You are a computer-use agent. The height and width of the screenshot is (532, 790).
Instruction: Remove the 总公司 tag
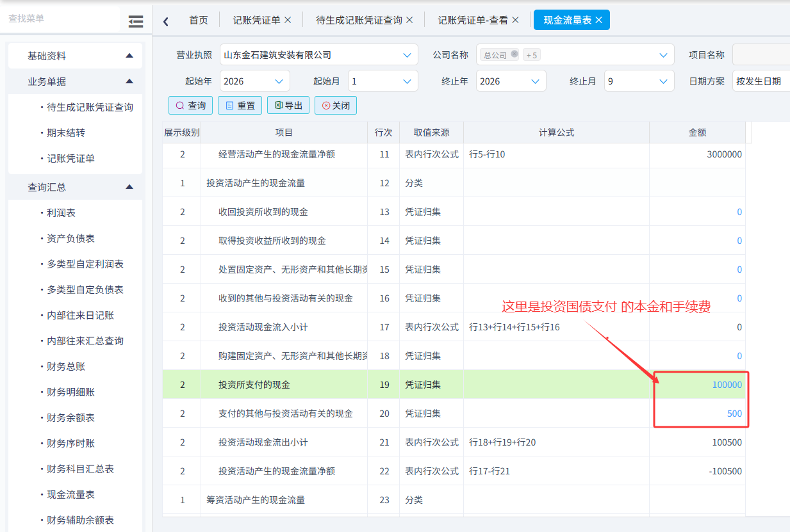tap(514, 54)
